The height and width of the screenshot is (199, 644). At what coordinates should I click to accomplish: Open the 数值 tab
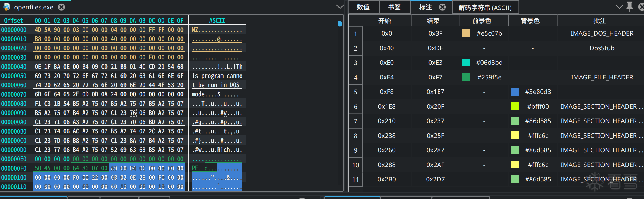tap(363, 7)
